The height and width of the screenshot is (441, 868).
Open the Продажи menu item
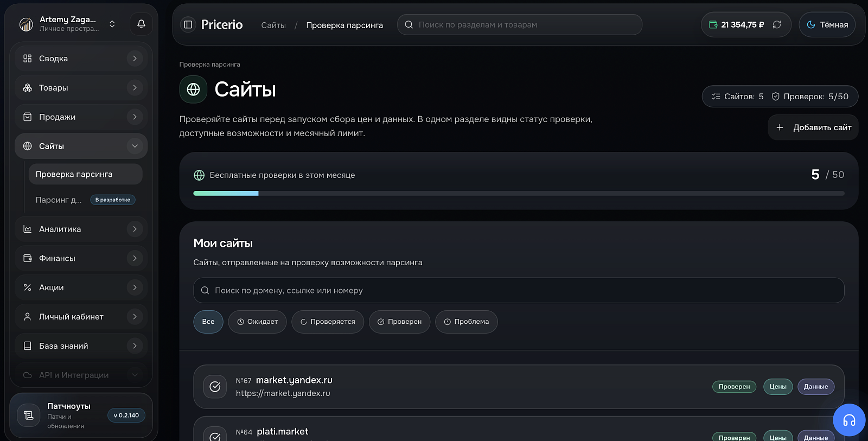[x=81, y=117]
